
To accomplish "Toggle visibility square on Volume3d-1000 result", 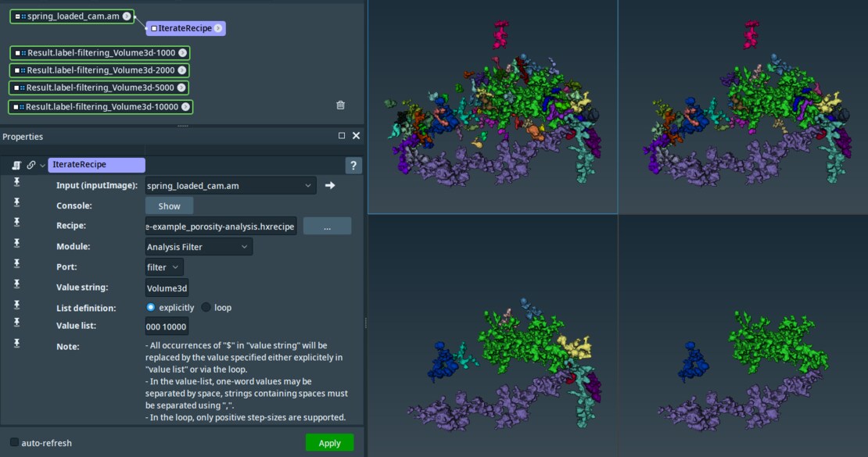I will (17, 52).
